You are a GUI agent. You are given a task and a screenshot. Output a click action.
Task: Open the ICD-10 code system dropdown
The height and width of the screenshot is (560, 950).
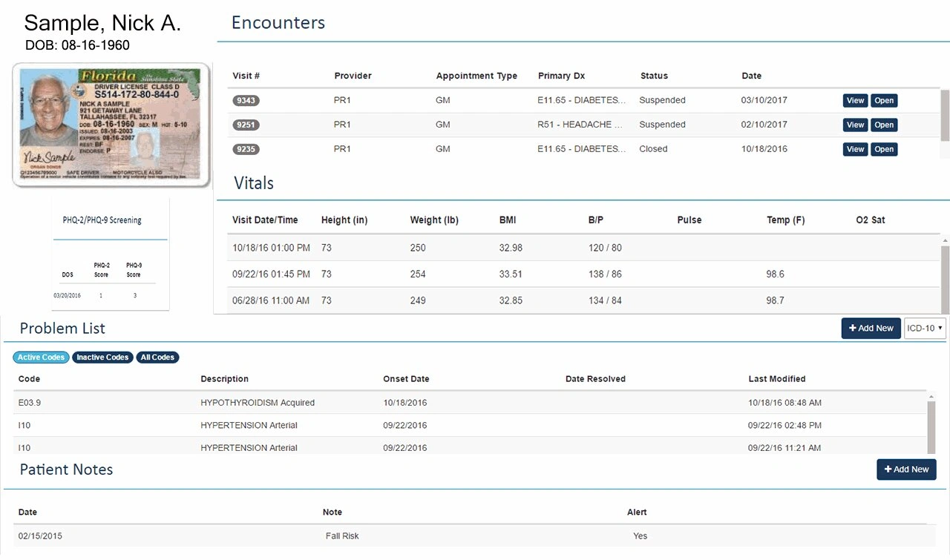coord(925,327)
